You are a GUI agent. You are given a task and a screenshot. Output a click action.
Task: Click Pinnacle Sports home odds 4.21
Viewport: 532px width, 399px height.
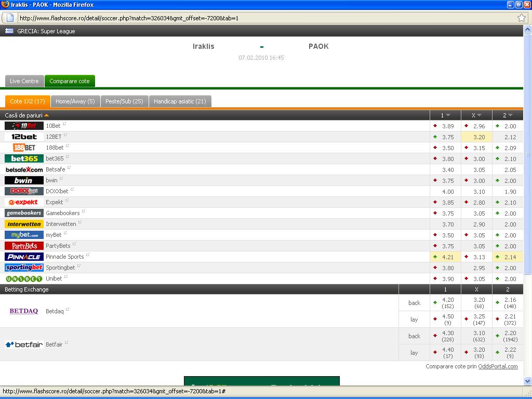448,257
